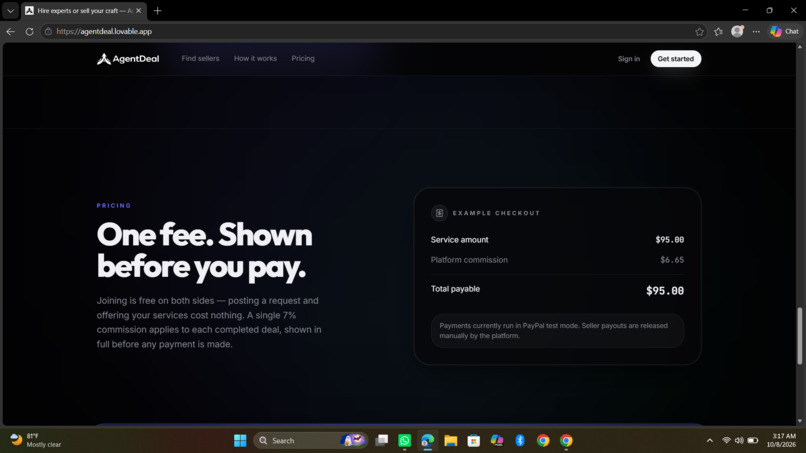806x453 pixels.
Task: Click the taskbar Search box
Action: 310,441
